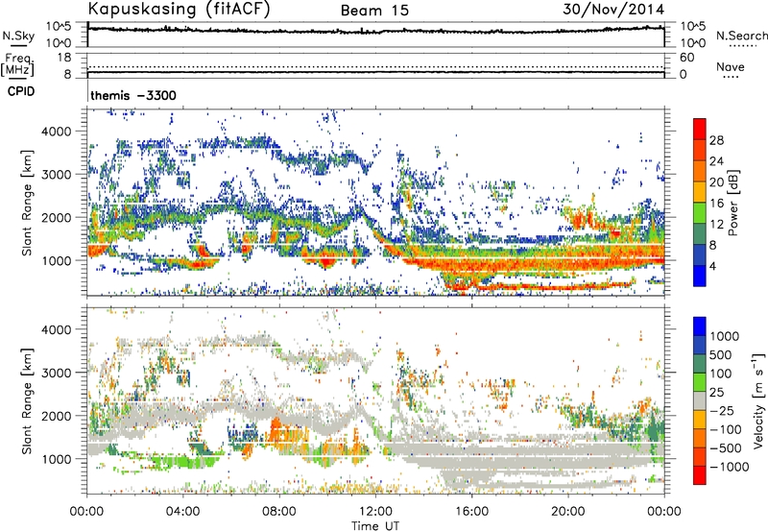
Task: Click the Kapuskasing (fitACF) plot title
Action: pyautogui.click(x=179, y=10)
